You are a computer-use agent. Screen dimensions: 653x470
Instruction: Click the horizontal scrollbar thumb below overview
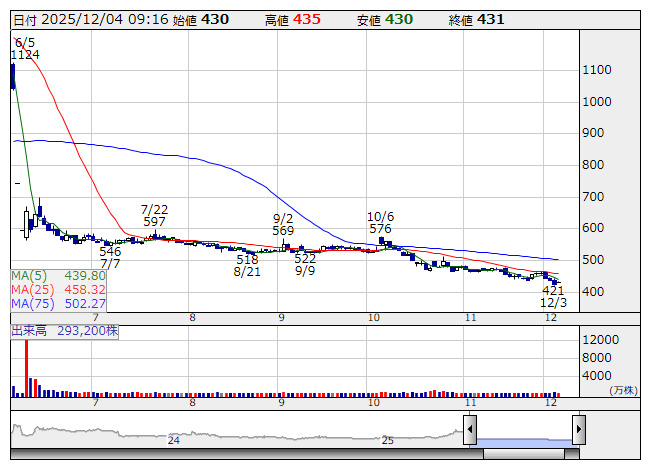click(530, 454)
